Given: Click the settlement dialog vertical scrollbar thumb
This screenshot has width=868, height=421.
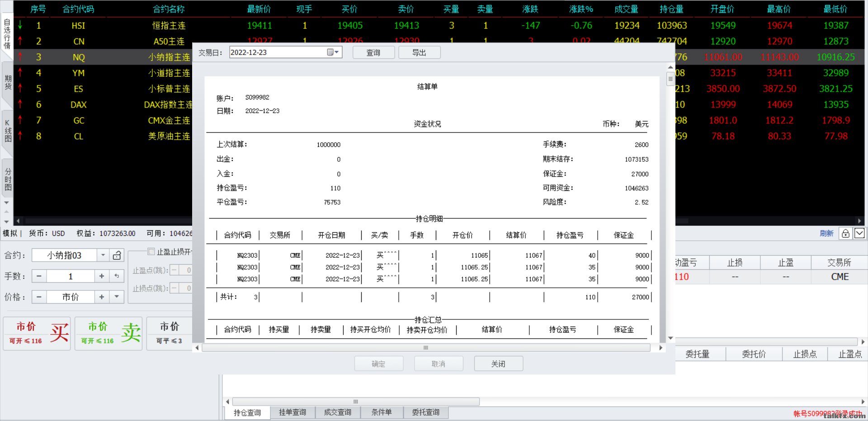Looking at the screenshot, I should coord(671,79).
